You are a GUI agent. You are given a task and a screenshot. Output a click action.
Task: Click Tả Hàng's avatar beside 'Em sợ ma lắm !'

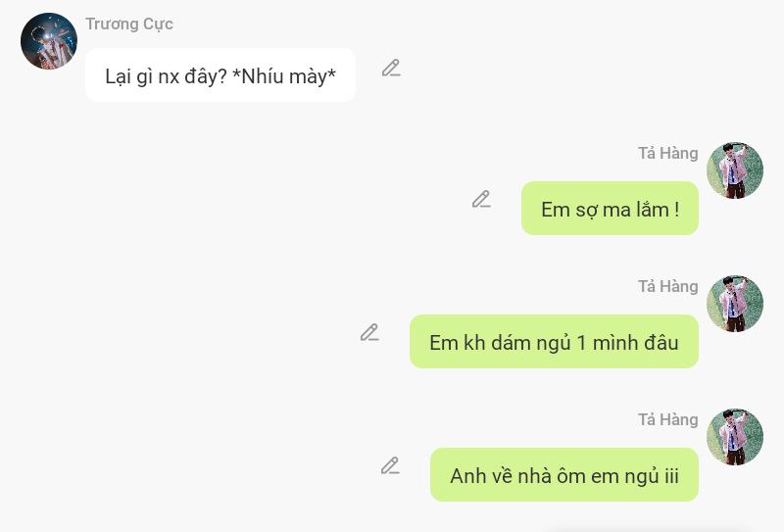pos(734,170)
